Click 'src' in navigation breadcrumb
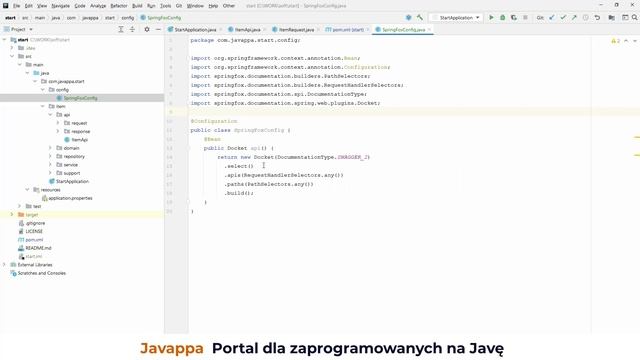The width and height of the screenshot is (640, 360). click(25, 18)
